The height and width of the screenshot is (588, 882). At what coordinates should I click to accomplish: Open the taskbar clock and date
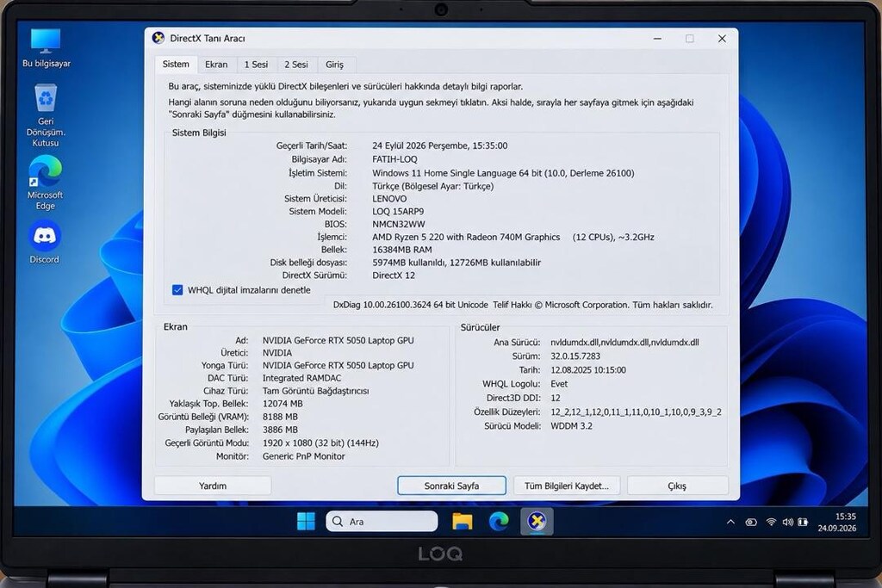837,522
